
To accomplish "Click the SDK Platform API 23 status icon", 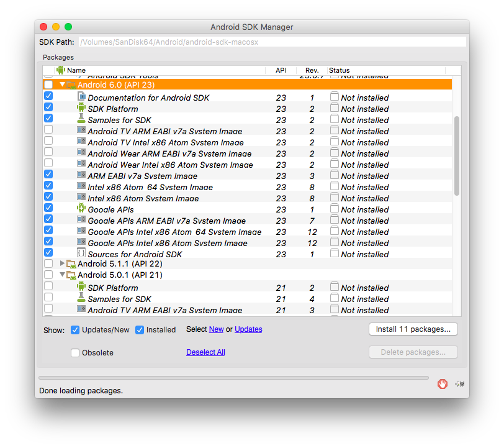I will [335, 107].
